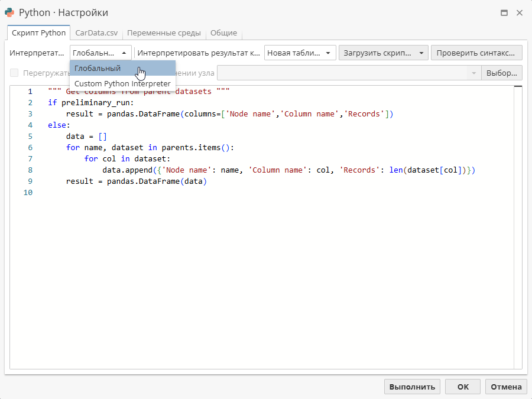Close the Python settings dialog
Image resolution: width=532 pixels, height=399 pixels.
click(520, 13)
